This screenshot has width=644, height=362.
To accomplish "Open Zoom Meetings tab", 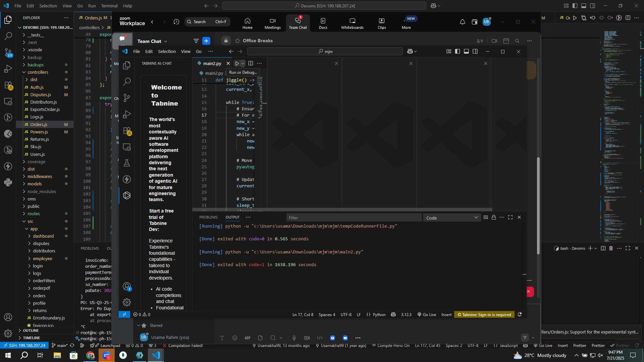I will point(272,23).
